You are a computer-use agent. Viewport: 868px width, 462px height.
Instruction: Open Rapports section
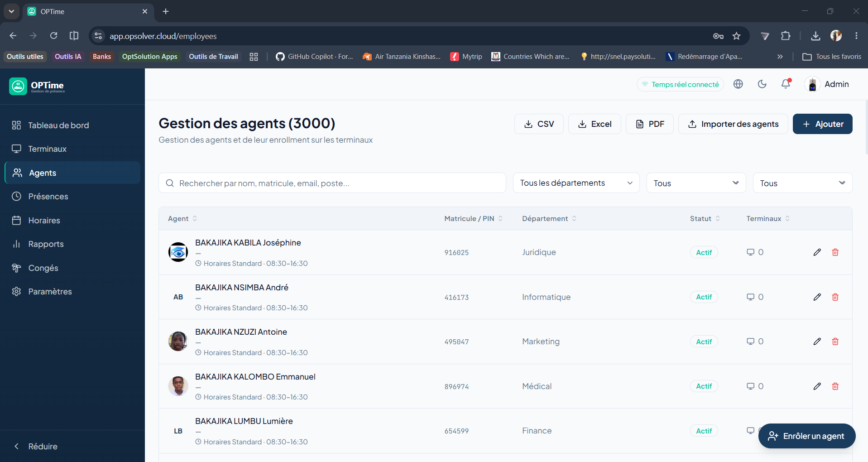(72, 244)
